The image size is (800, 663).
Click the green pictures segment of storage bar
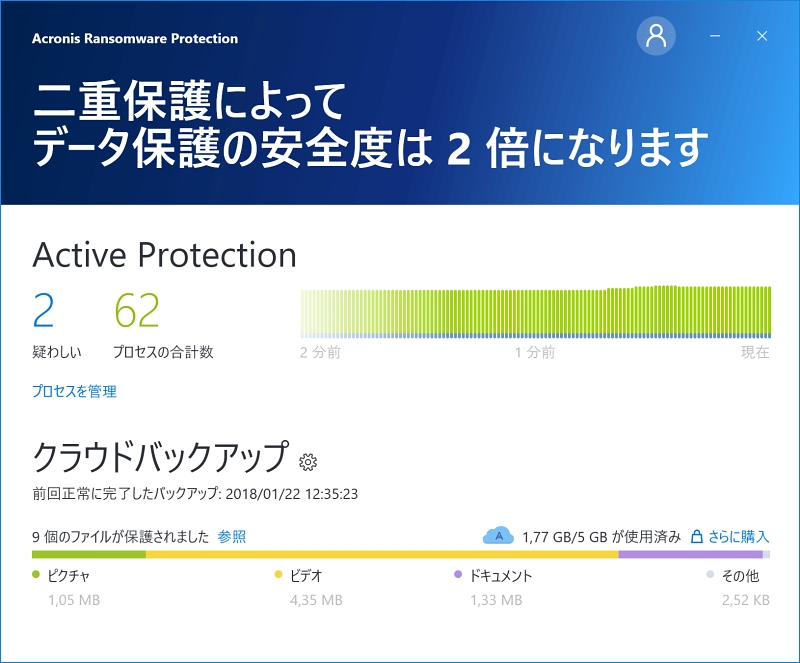[89, 554]
